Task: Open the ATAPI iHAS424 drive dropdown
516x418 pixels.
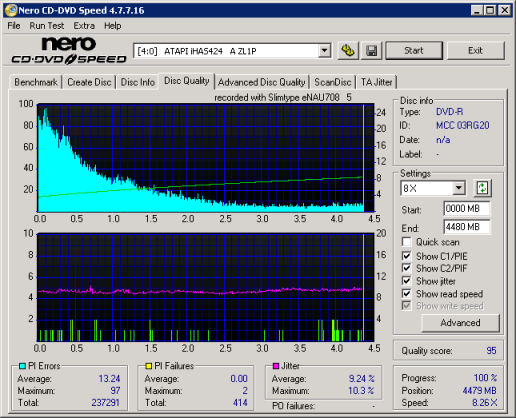Action: pyautogui.click(x=324, y=51)
